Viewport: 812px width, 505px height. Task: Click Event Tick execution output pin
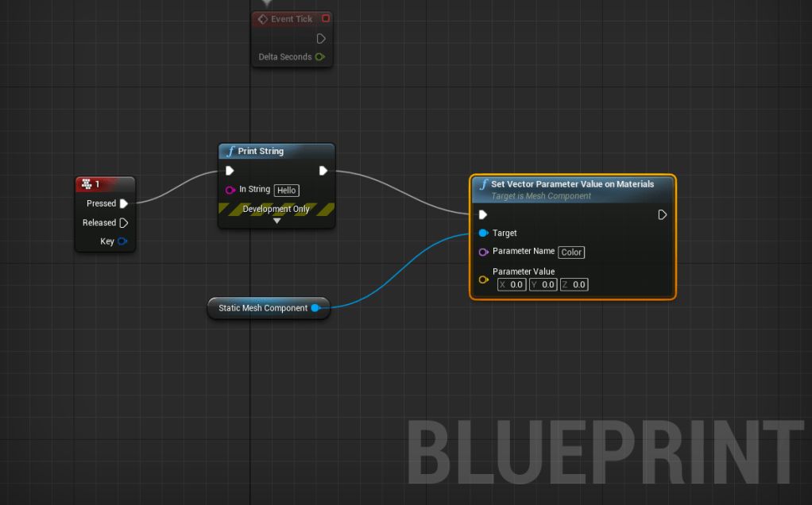click(321, 38)
